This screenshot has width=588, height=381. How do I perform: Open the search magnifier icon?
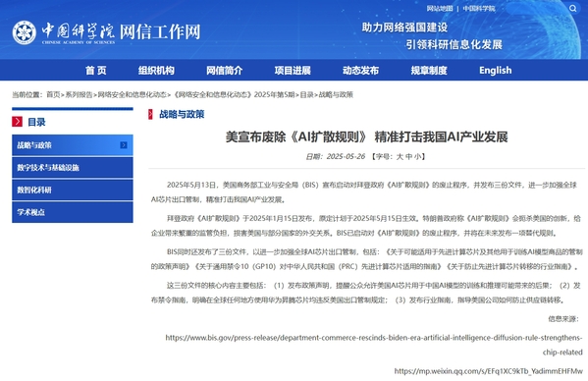pos(572,8)
